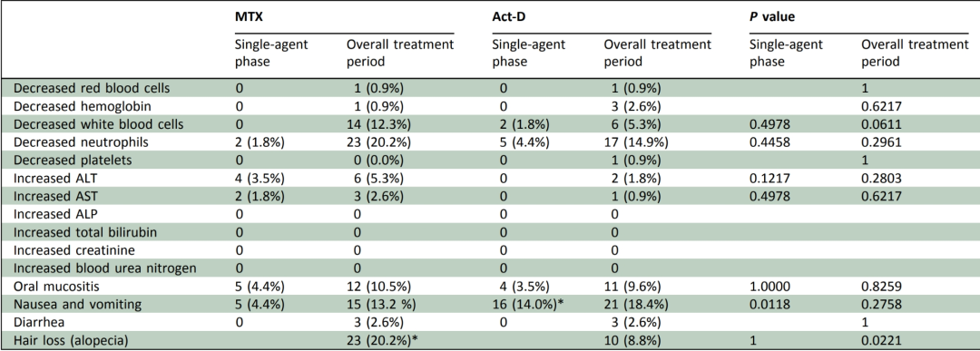Click the MTX column header

point(246,17)
